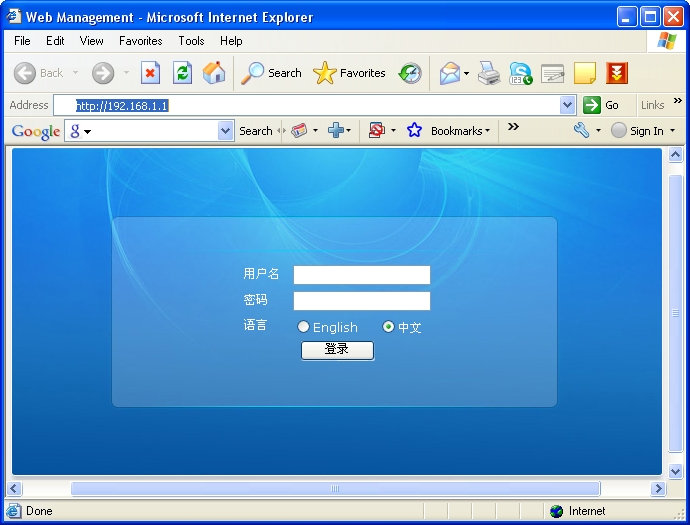Click the Google toolbar blue plus icon

click(x=336, y=130)
